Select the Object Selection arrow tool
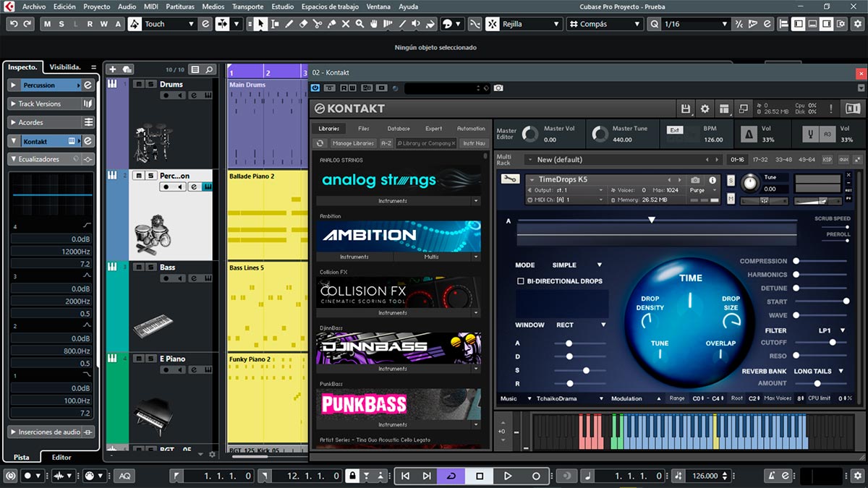 coord(260,24)
